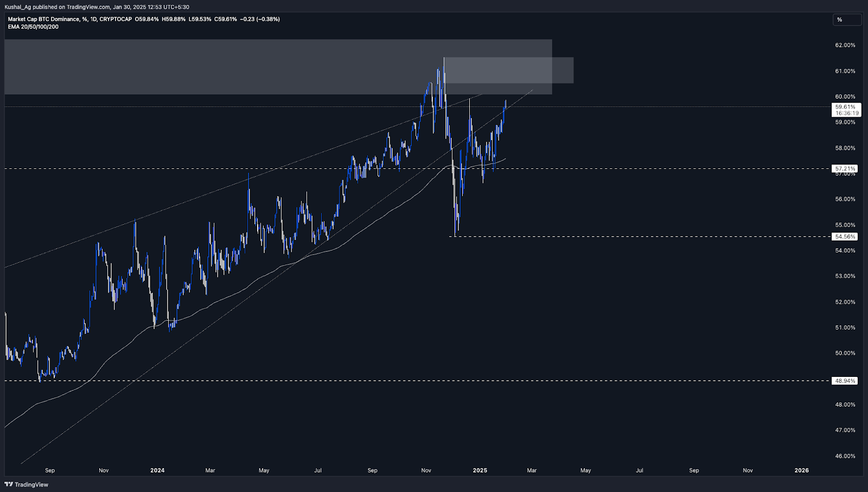The height and width of the screenshot is (492, 868).
Task: Click the EMA 20/50/100/200 indicator label
Action: pyautogui.click(x=33, y=27)
